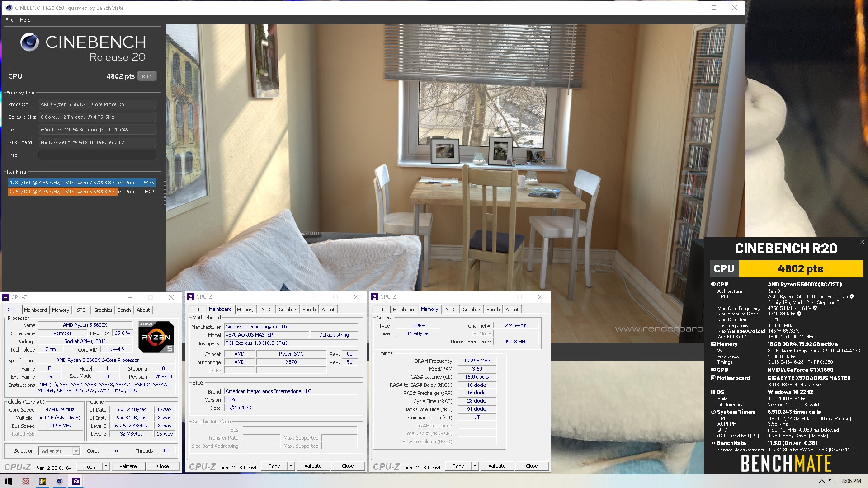Click the BenchMate CPU section chip icon
This screenshot has height=488, width=868.
coord(713,284)
